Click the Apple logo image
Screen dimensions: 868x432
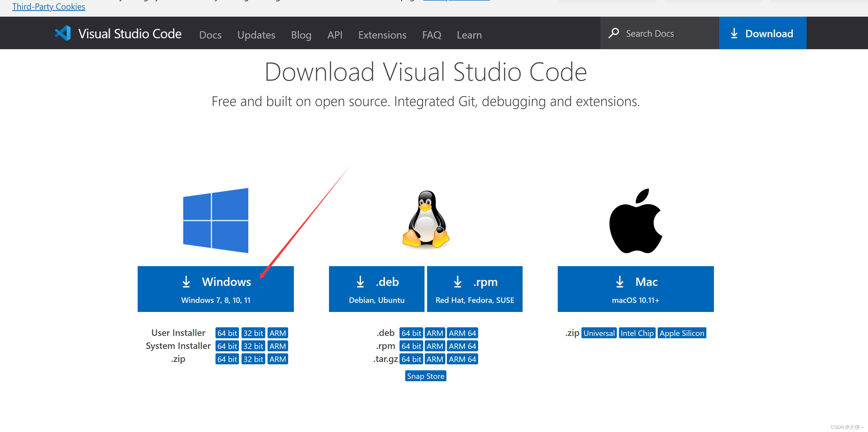coord(636,221)
